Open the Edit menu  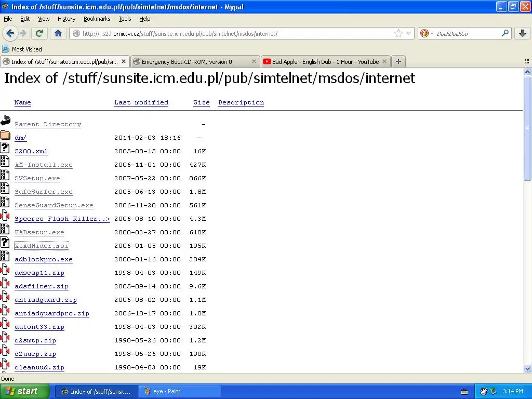coord(25,19)
